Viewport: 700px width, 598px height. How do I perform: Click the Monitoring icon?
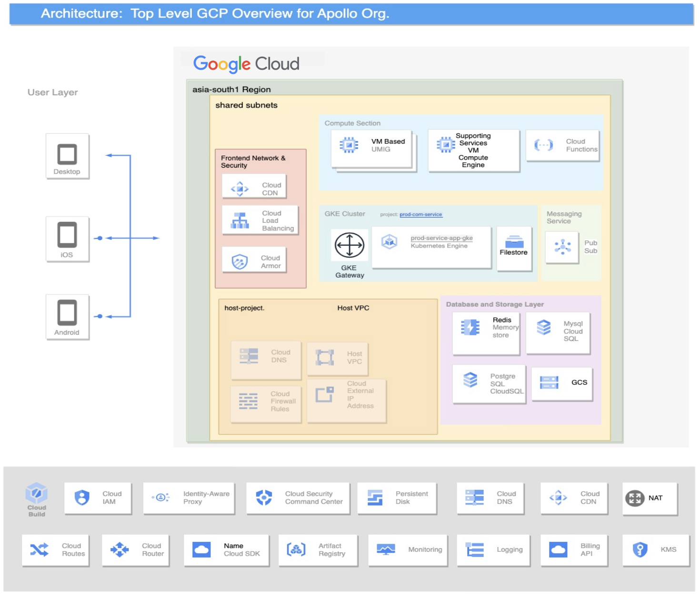pos(386,549)
